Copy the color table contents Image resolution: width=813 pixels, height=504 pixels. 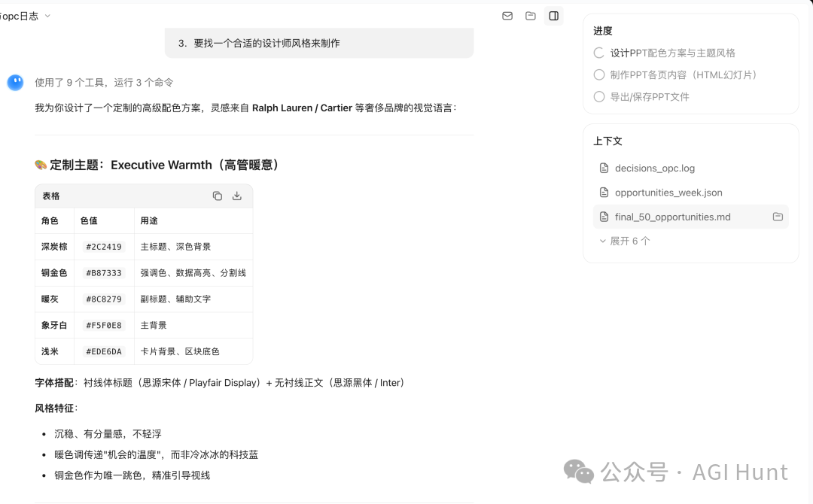(218, 196)
